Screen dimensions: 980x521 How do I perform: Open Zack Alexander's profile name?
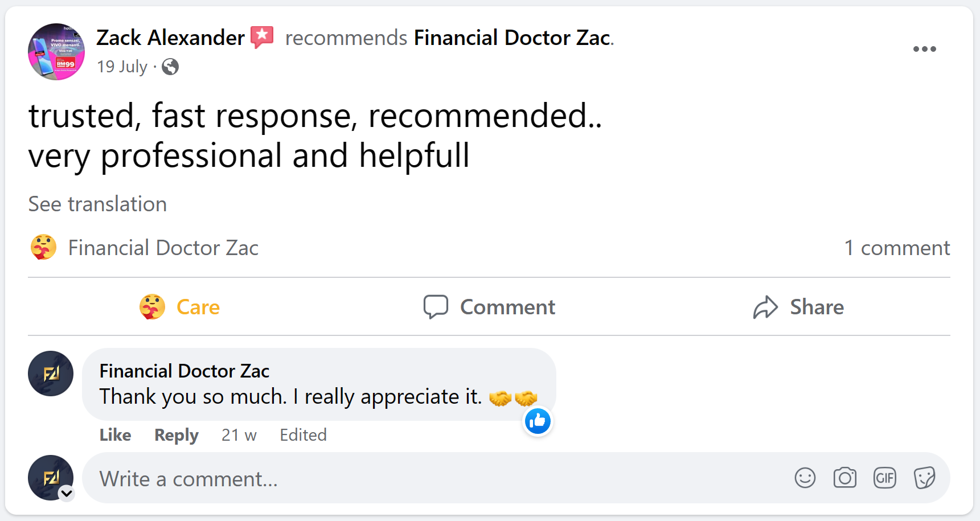click(x=170, y=38)
